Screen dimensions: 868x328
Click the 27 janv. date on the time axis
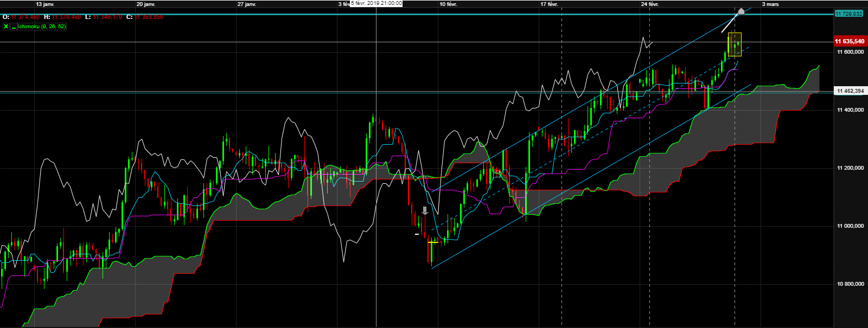point(247,4)
